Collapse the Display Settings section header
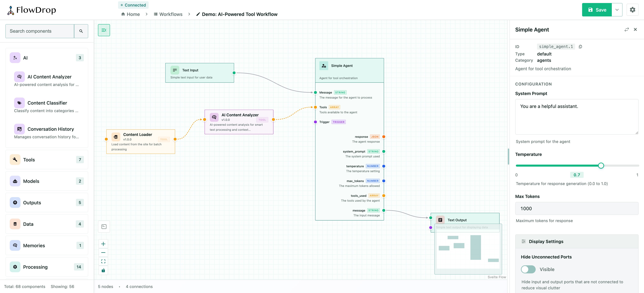 coord(577,242)
